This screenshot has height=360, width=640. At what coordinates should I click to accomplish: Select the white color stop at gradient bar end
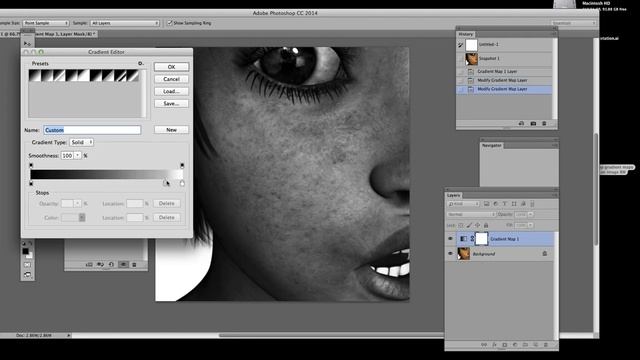[x=182, y=184]
